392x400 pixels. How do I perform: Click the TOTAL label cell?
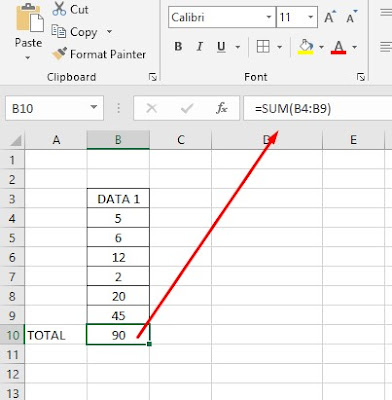point(56,335)
